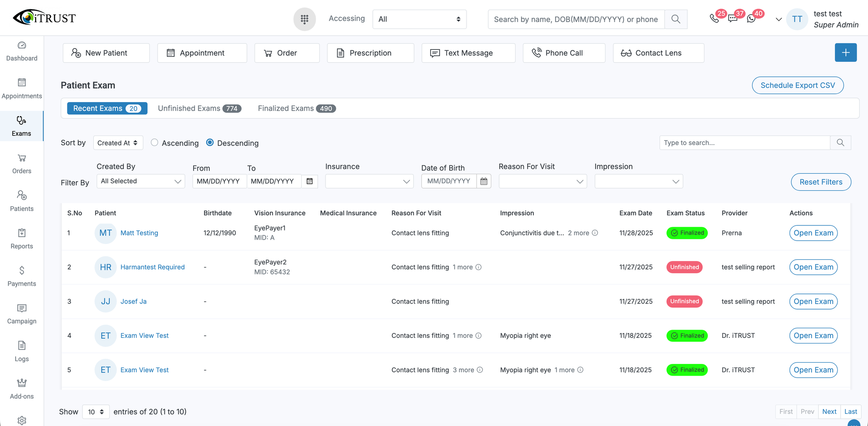Click the patient search magnifier icon
868x426 pixels.
675,19
